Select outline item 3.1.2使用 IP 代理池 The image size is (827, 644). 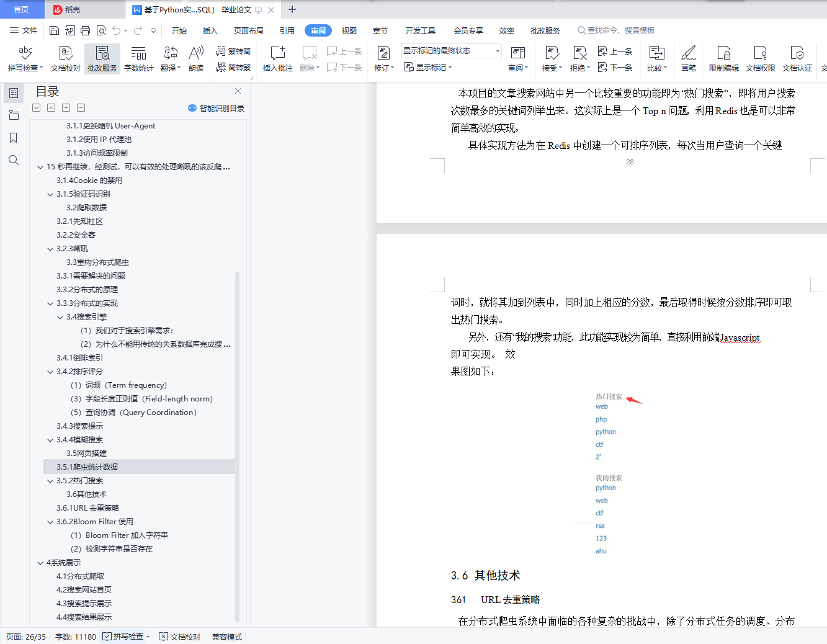pyautogui.click(x=99, y=140)
